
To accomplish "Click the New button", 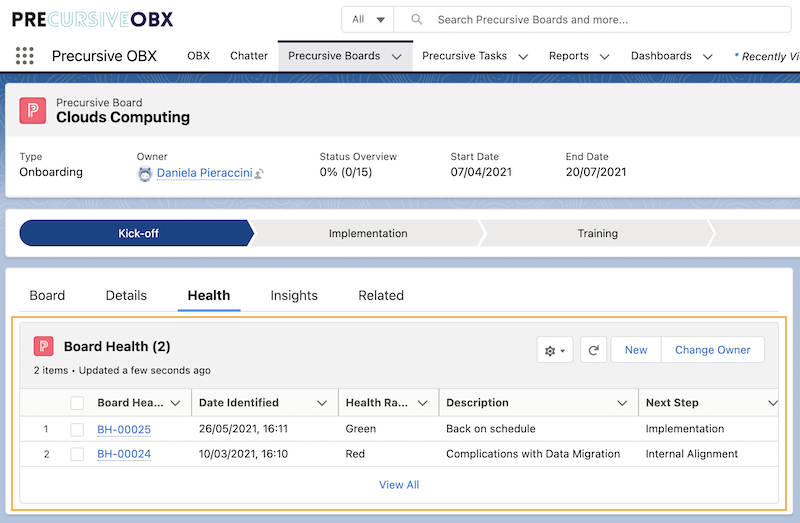I will (636, 350).
